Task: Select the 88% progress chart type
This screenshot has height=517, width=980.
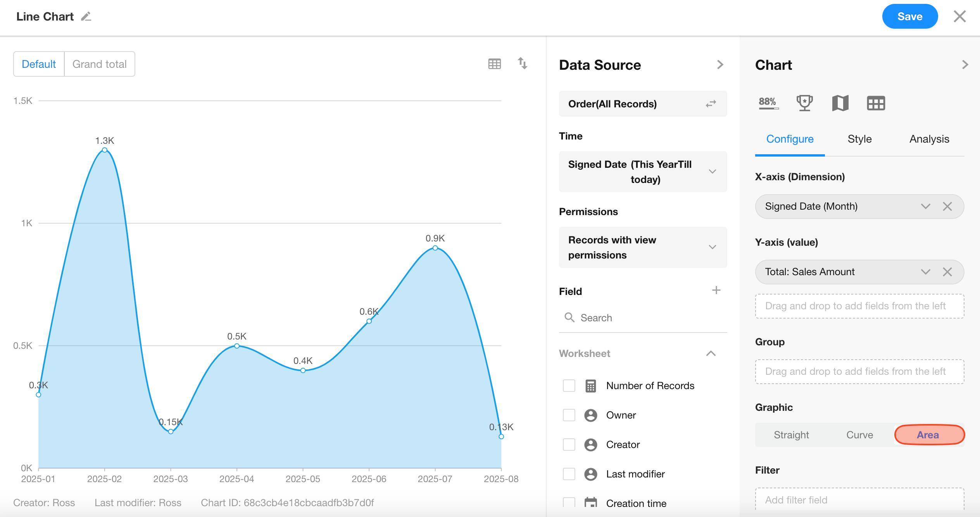Action: pyautogui.click(x=768, y=103)
